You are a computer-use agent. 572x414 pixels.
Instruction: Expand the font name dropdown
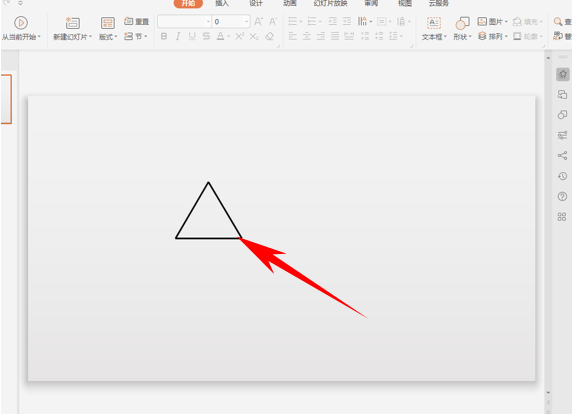[208, 22]
